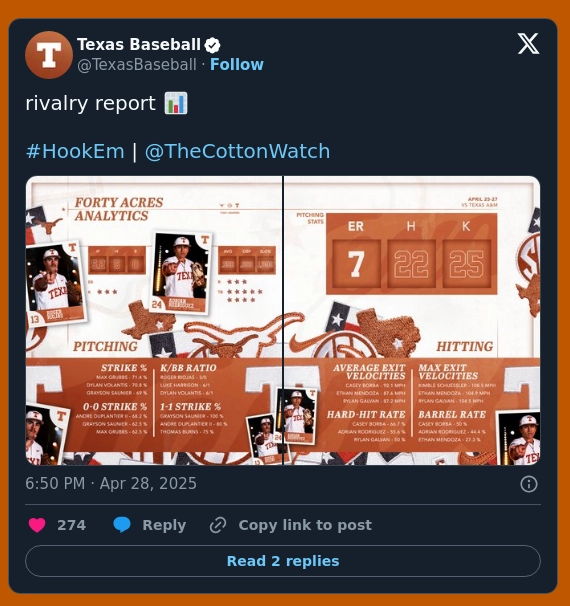Like the post with the heart icon

(37, 525)
